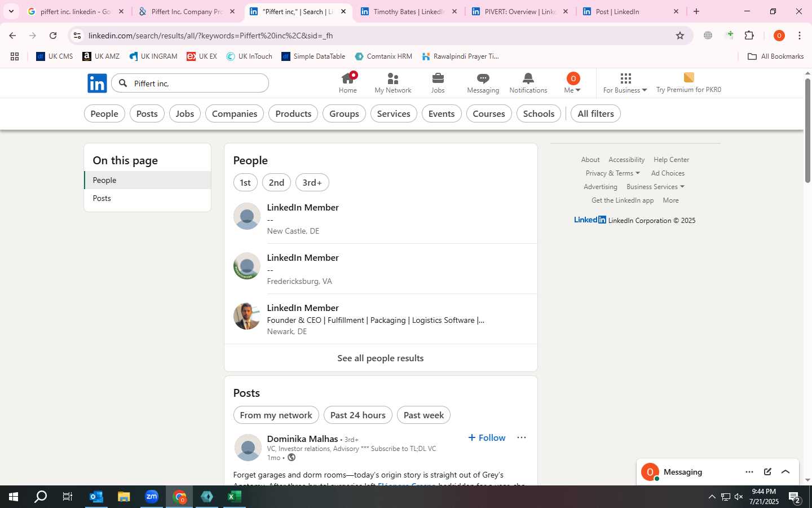Image resolution: width=812 pixels, height=508 pixels.
Task: Apply Past week posts filter
Action: 423,415
